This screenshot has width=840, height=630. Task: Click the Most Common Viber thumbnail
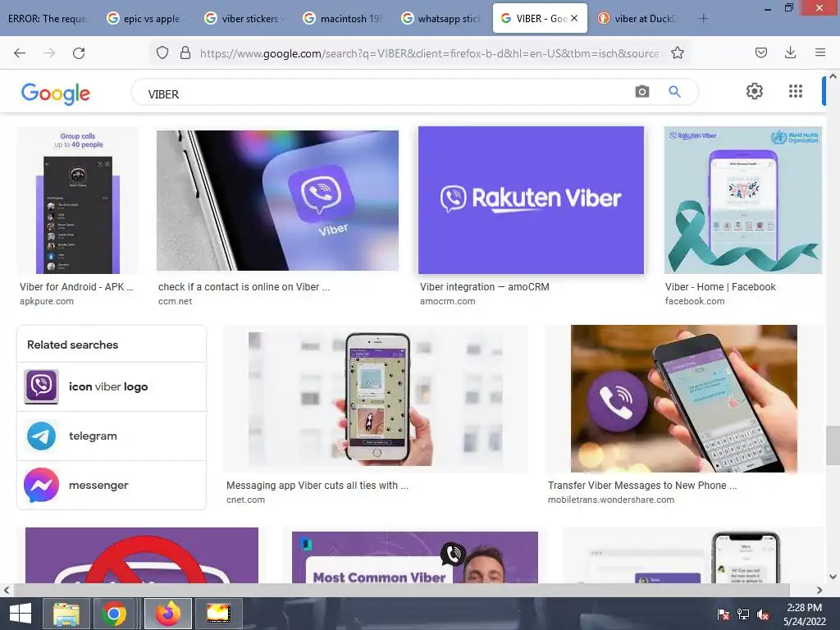tap(414, 557)
